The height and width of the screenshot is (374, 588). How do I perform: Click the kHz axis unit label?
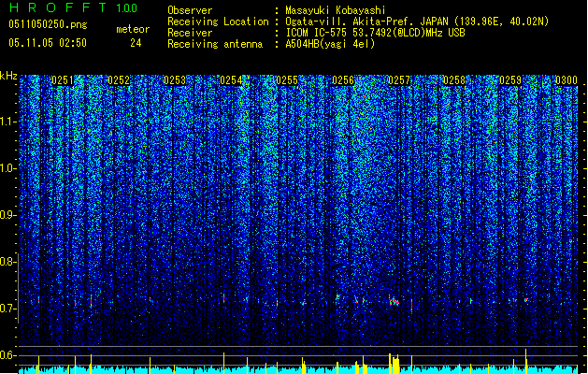click(8, 76)
